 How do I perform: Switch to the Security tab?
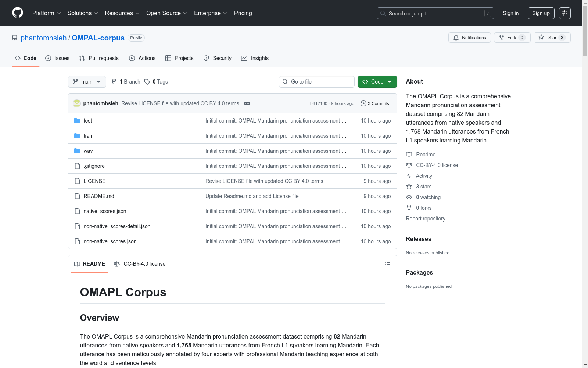coord(218,58)
